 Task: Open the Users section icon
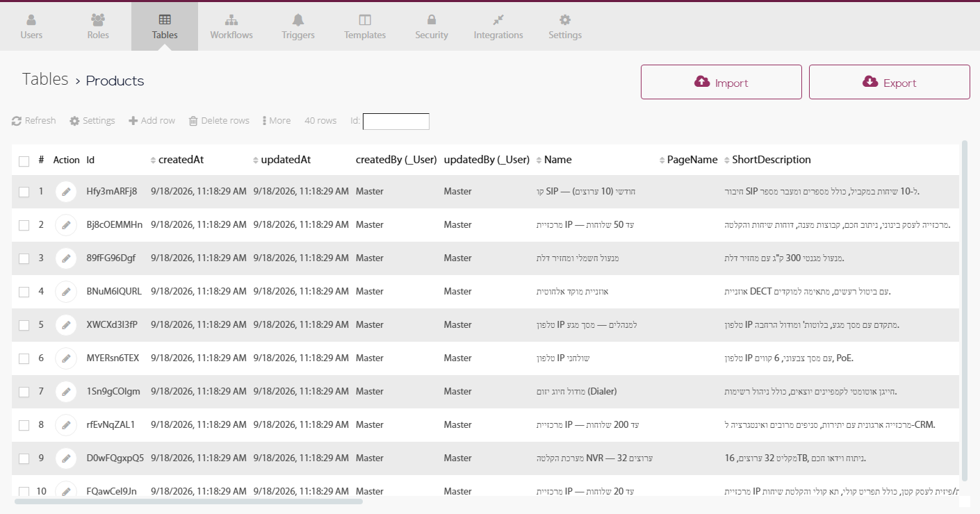click(x=31, y=20)
